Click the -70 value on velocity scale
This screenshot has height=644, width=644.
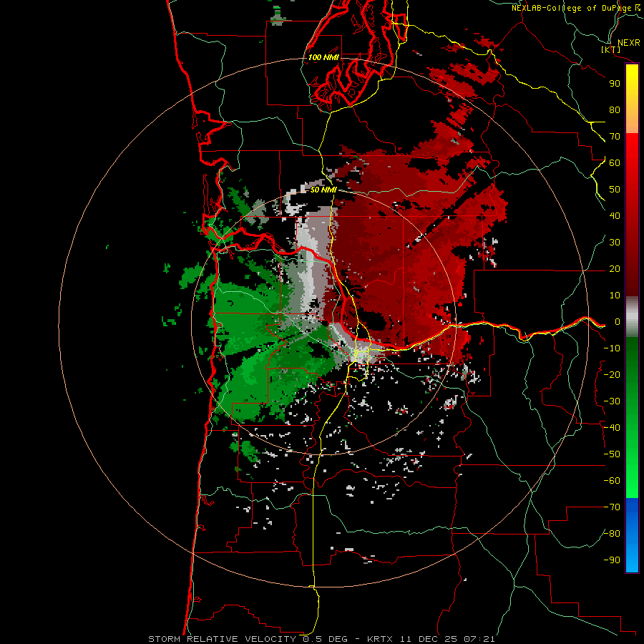612,507
